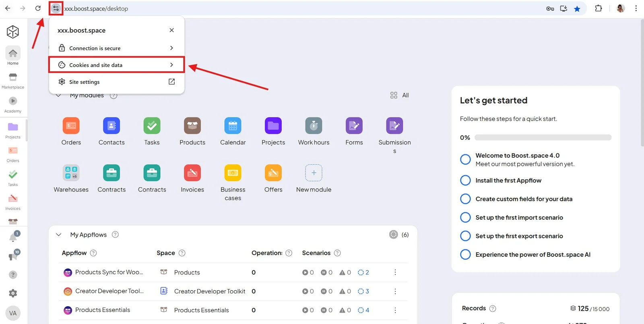Open Cookies and site data
The height and width of the screenshot is (324, 644).
click(116, 65)
